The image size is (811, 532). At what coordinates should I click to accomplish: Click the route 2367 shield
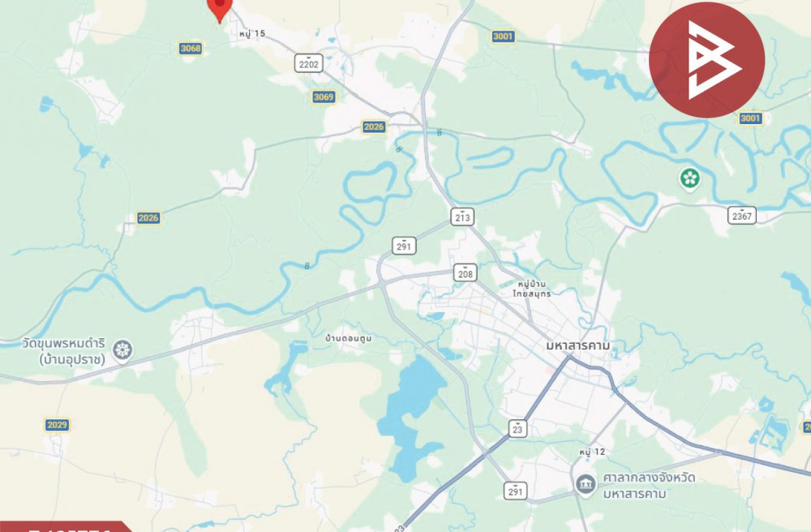742,215
